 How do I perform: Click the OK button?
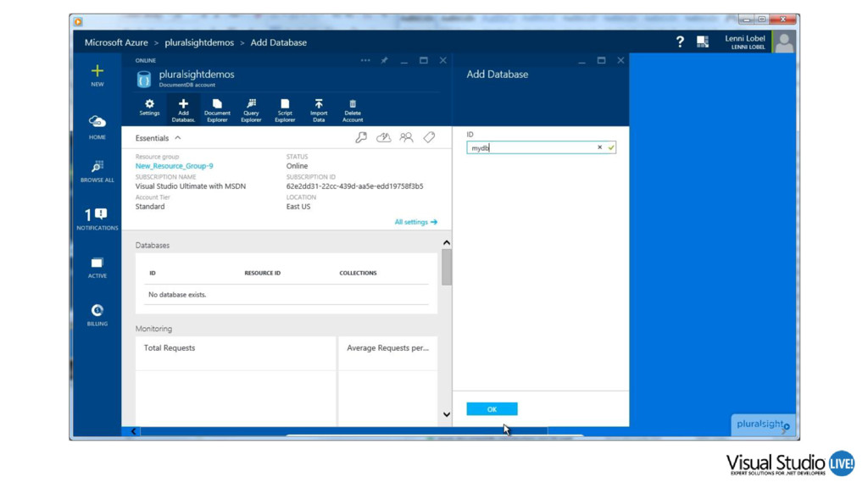[x=492, y=409]
